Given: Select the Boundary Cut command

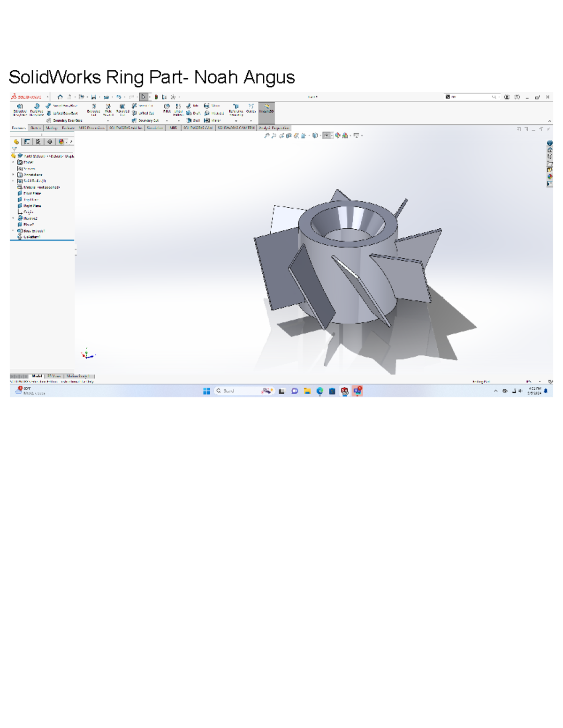Looking at the screenshot, I should click(x=145, y=120).
